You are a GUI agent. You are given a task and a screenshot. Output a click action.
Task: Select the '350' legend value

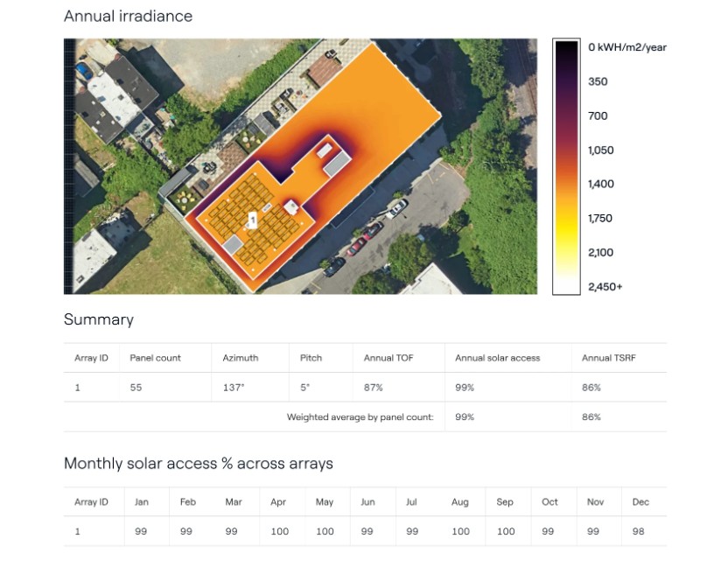598,81
